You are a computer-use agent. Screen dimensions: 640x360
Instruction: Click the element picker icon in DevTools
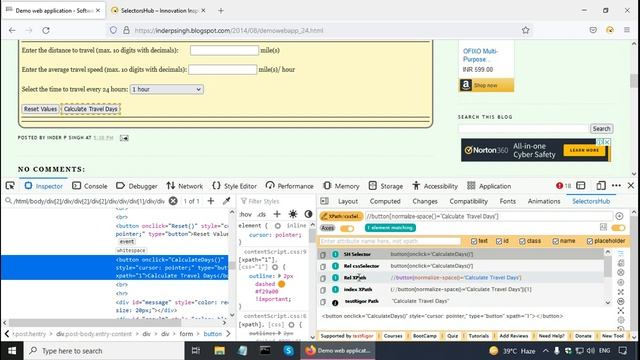point(10,186)
